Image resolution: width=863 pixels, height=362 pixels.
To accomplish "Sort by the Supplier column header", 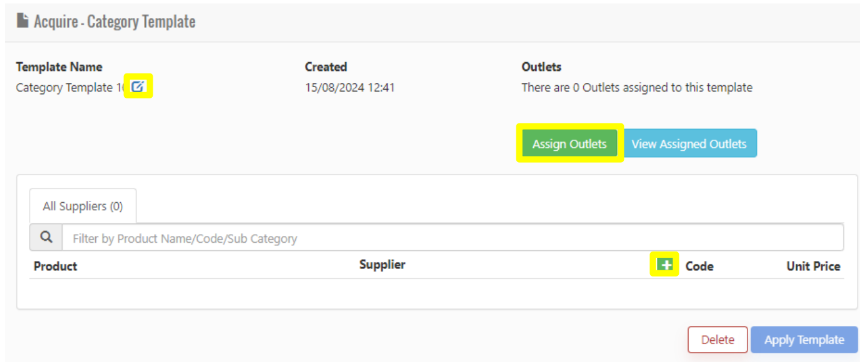I will click(383, 265).
